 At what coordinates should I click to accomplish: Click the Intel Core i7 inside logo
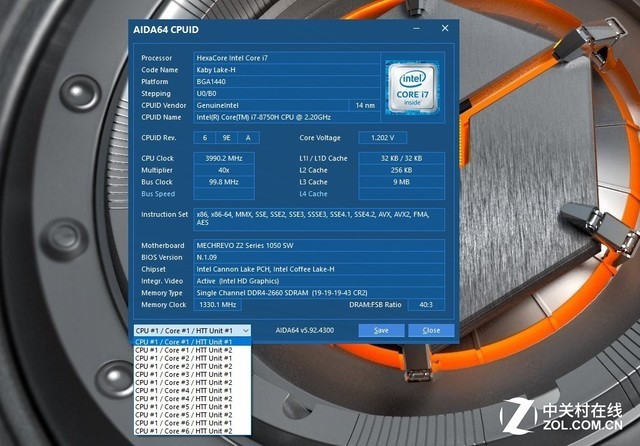[412, 87]
